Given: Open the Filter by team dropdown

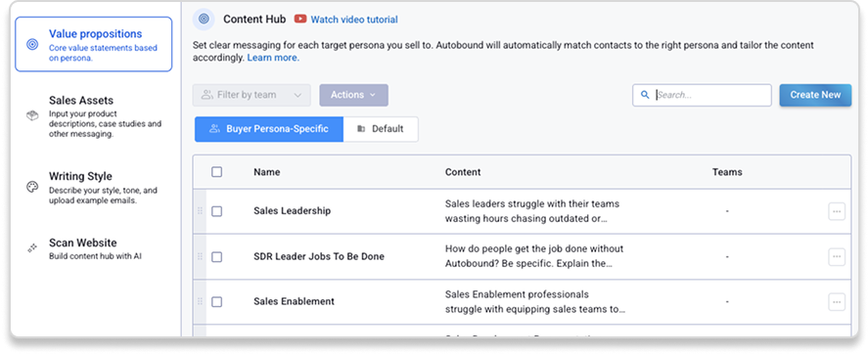Looking at the screenshot, I should 251,95.
